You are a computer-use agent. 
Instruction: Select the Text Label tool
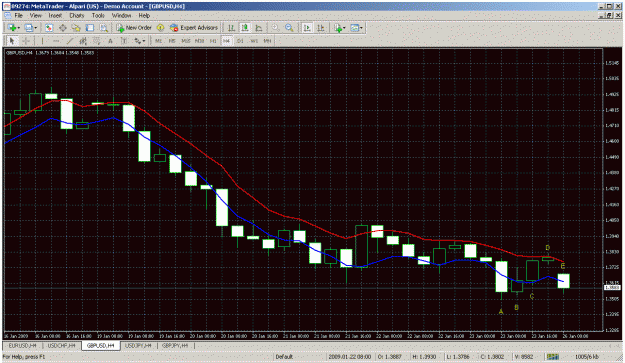coord(124,41)
